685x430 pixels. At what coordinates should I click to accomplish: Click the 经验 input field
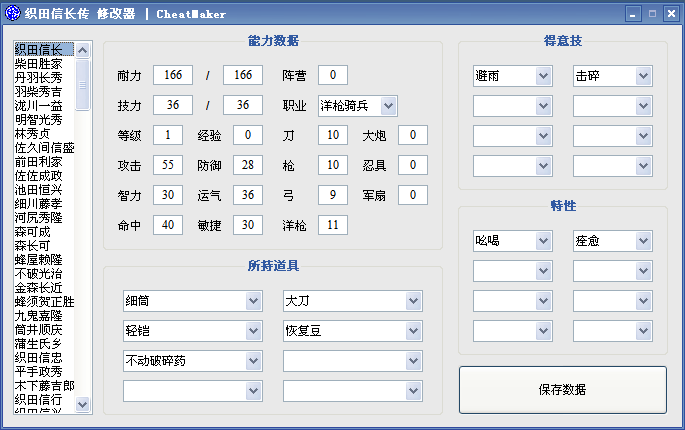coord(248,135)
